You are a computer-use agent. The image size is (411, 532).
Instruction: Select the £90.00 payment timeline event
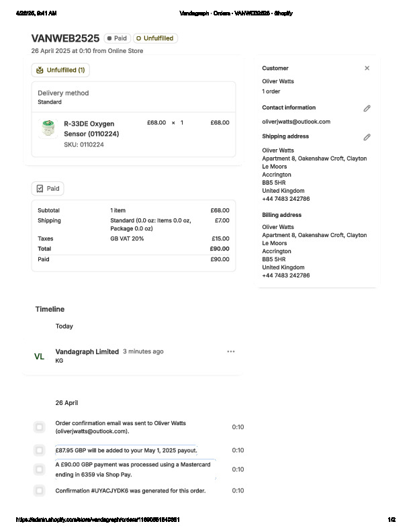40,469
